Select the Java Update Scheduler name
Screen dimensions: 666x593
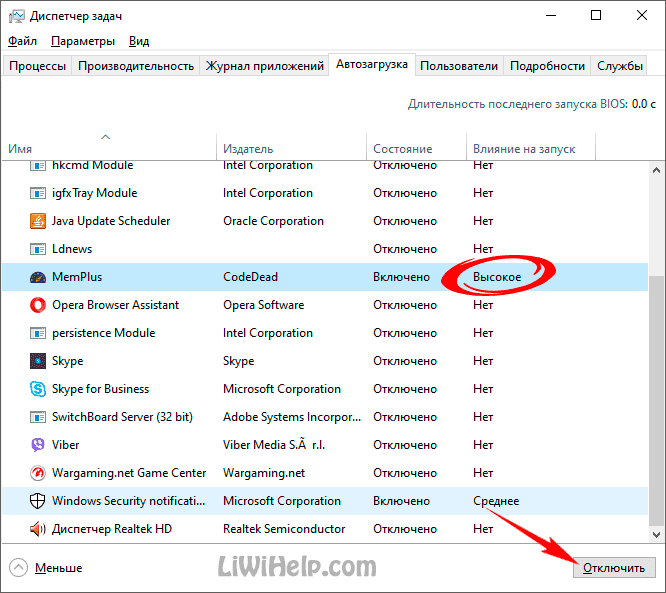(x=111, y=221)
